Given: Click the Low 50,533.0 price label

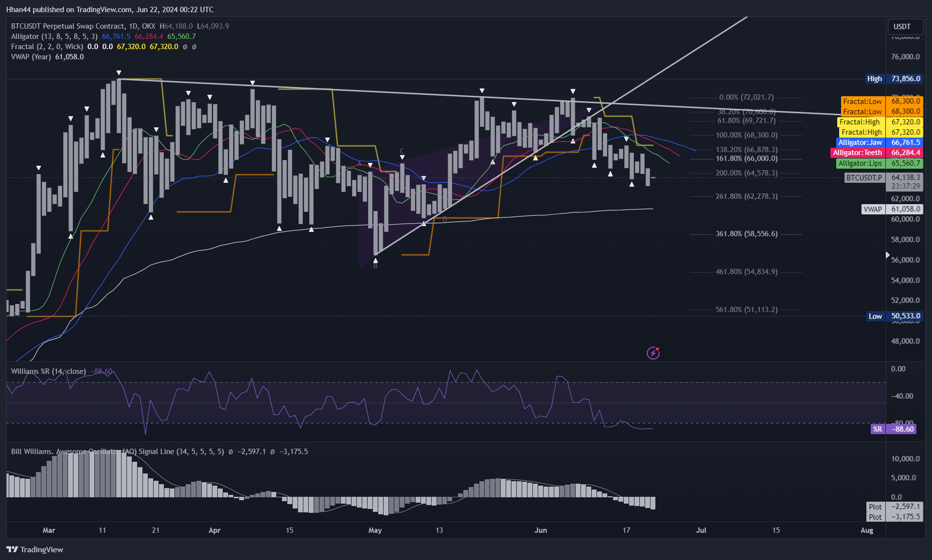Looking at the screenshot, I should (895, 316).
